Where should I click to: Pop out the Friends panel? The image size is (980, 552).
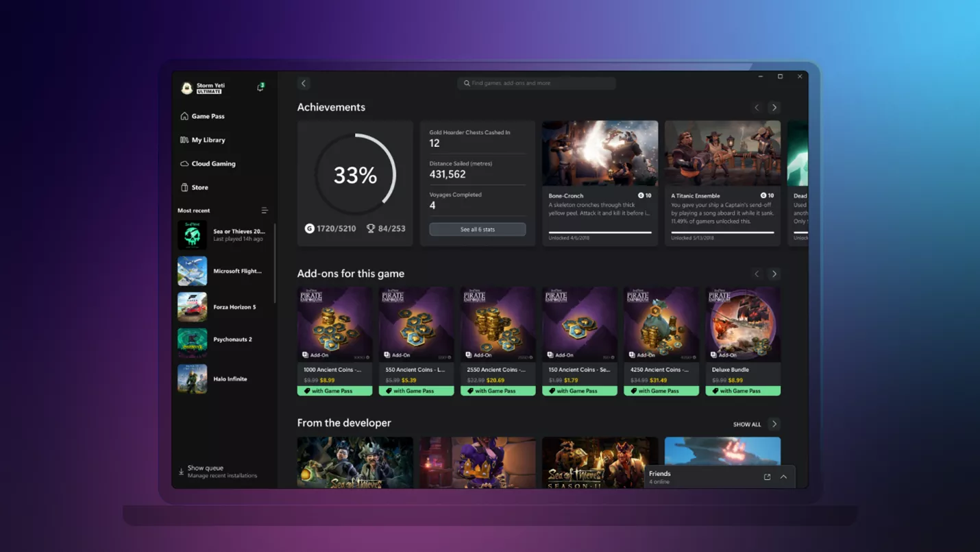(x=766, y=477)
